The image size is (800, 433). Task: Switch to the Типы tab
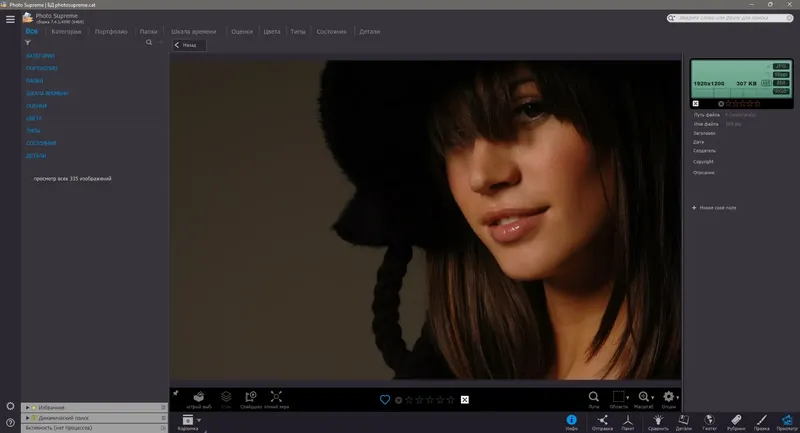coord(298,32)
